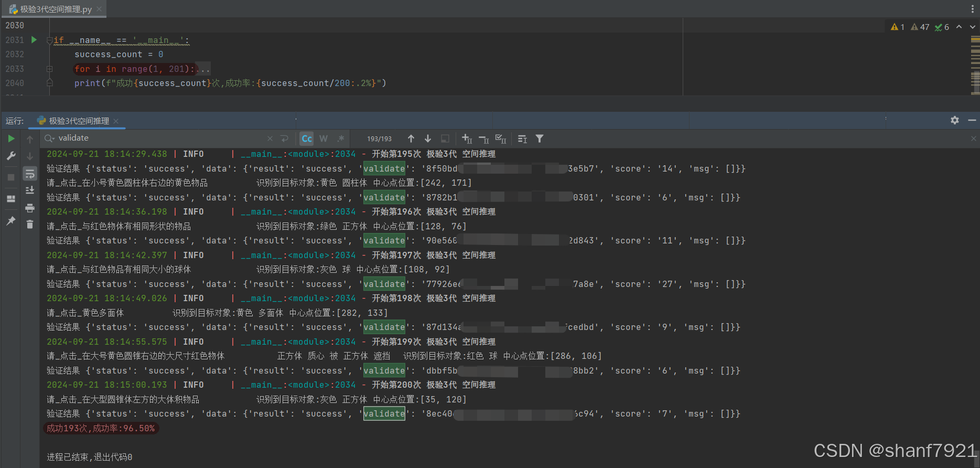The image size is (980, 468).
Task: Click the down stack trace arrow in console sidebar
Action: click(x=30, y=156)
